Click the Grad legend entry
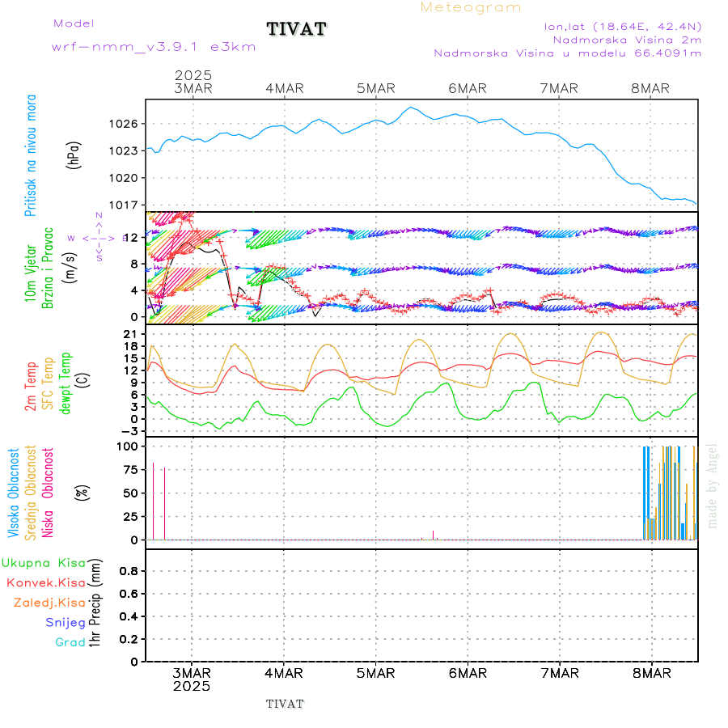728x728 pixels. click(70, 642)
